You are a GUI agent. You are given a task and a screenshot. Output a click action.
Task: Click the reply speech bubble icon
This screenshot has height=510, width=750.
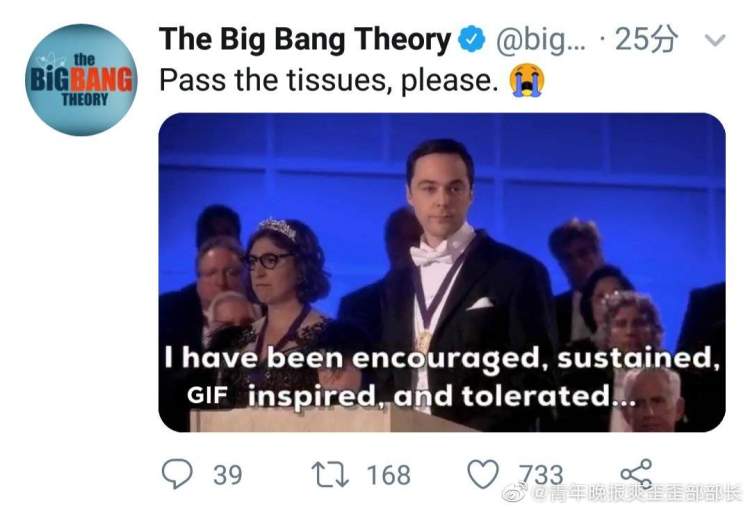point(177,474)
